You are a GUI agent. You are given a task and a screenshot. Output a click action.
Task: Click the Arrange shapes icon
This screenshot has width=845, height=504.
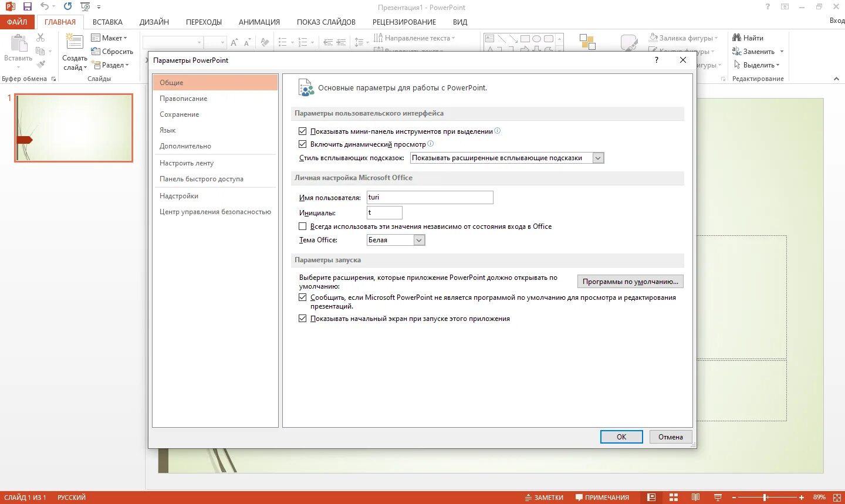pos(587,41)
